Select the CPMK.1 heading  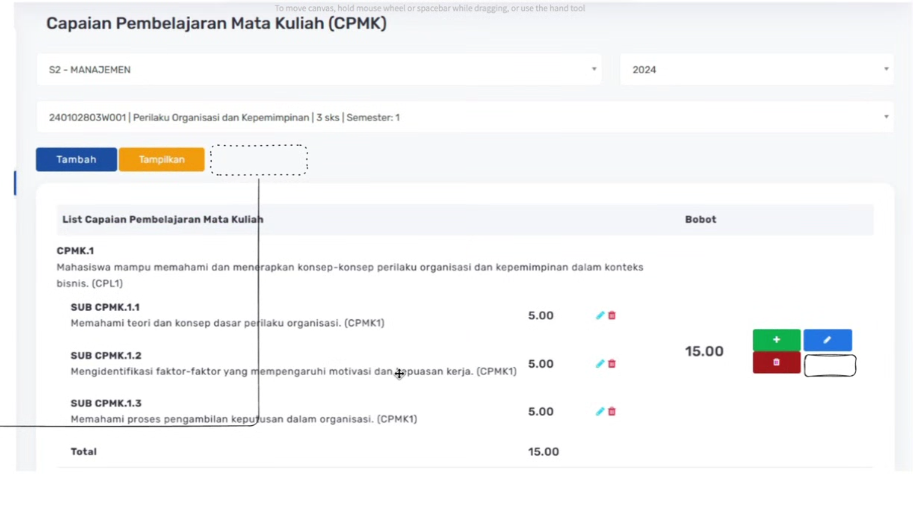pos(75,250)
